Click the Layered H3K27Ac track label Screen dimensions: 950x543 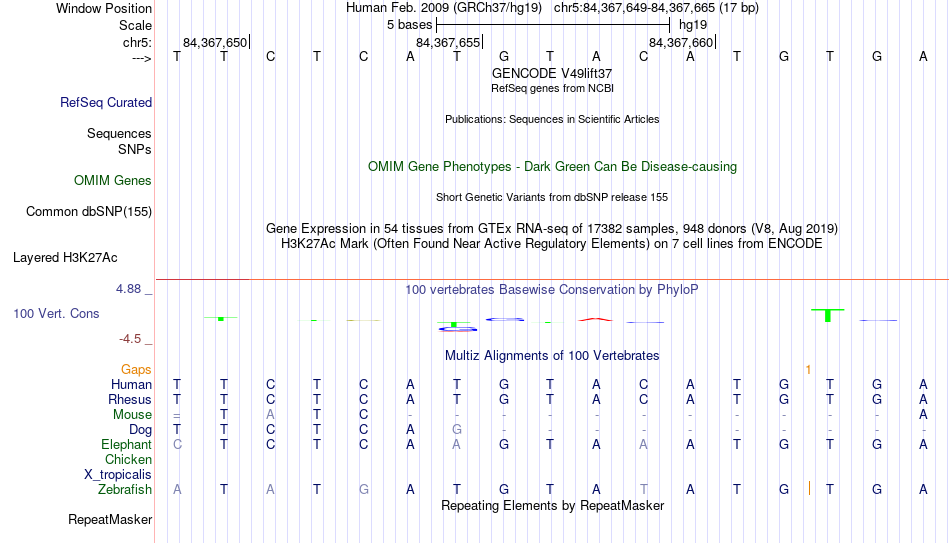click(x=65, y=258)
